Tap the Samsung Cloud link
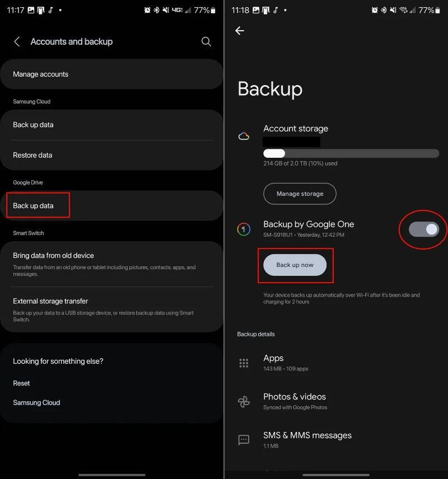The height and width of the screenshot is (479, 448). [x=36, y=403]
